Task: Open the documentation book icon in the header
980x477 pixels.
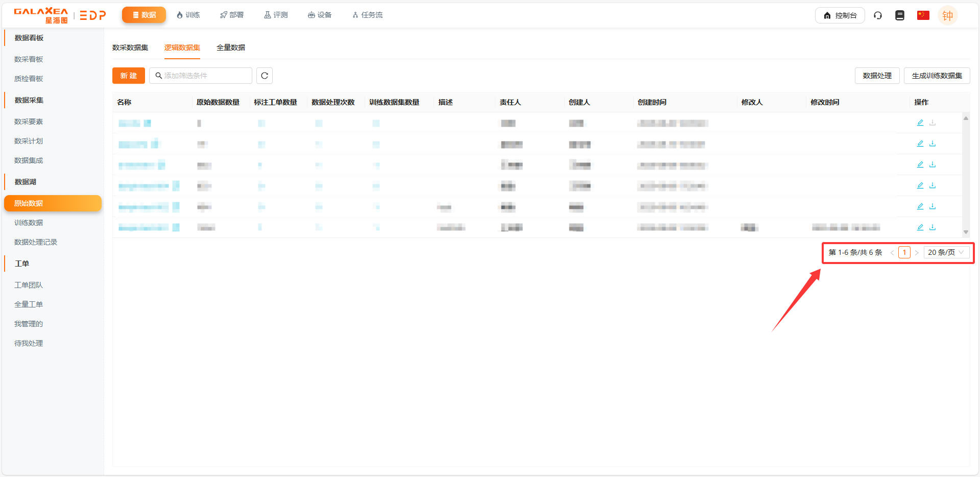Action: [900, 15]
